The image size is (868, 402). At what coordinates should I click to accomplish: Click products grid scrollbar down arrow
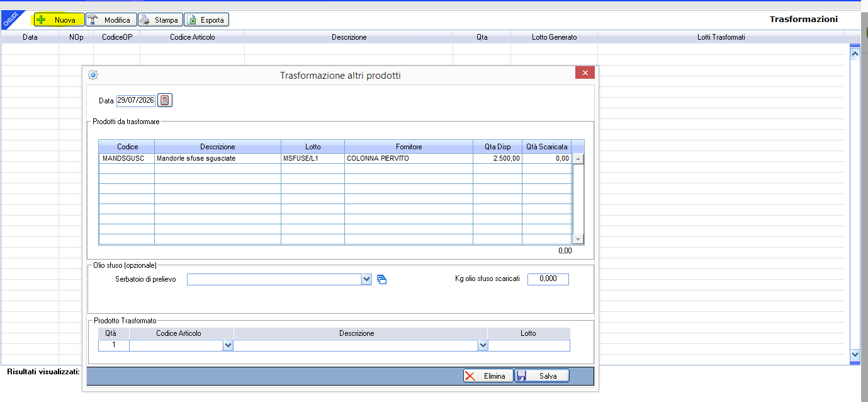[x=578, y=239]
